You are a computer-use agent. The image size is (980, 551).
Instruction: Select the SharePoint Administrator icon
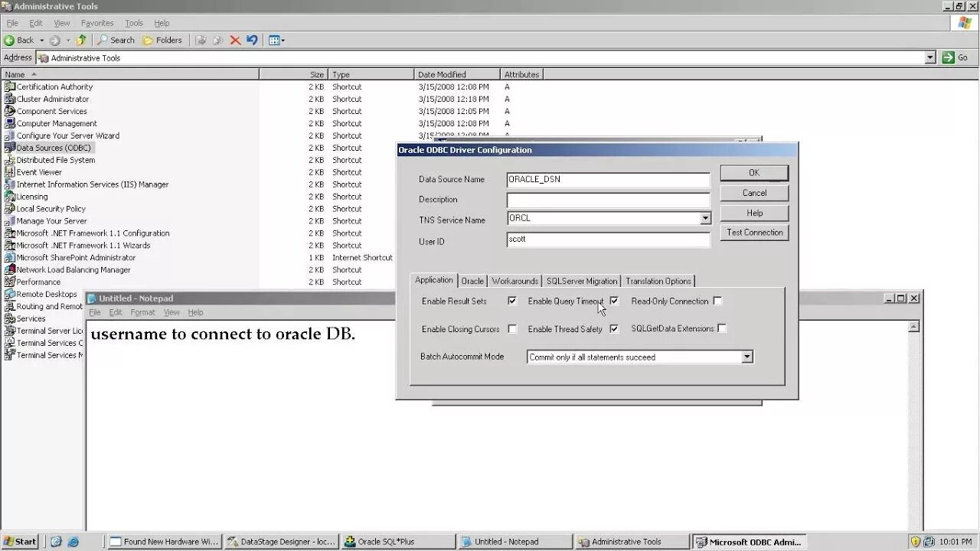10,258
